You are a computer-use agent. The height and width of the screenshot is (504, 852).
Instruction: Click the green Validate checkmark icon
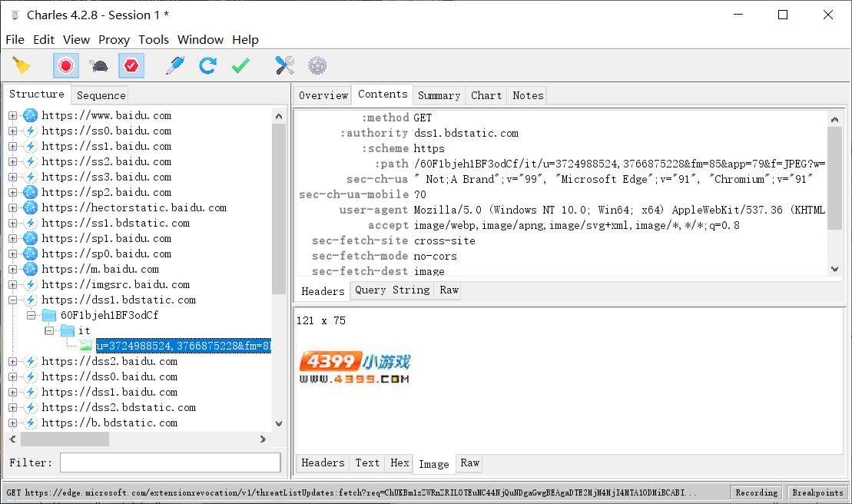[240, 66]
